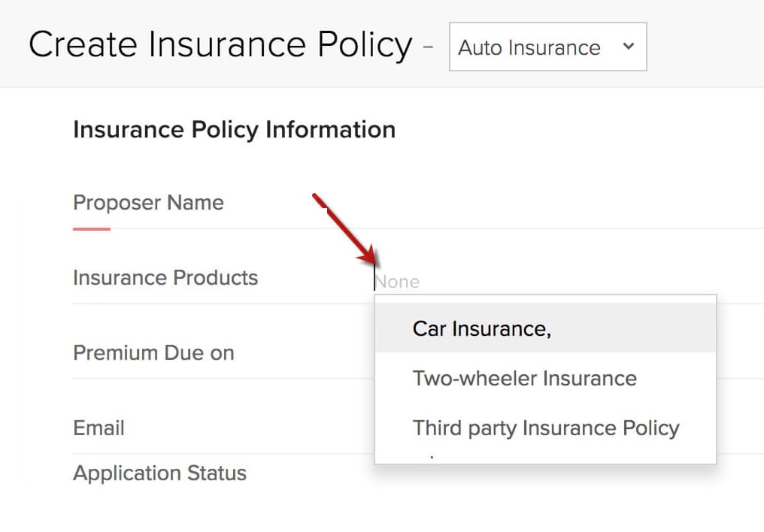Click the Email field label
This screenshot has width=764, height=532.
pyautogui.click(x=99, y=428)
